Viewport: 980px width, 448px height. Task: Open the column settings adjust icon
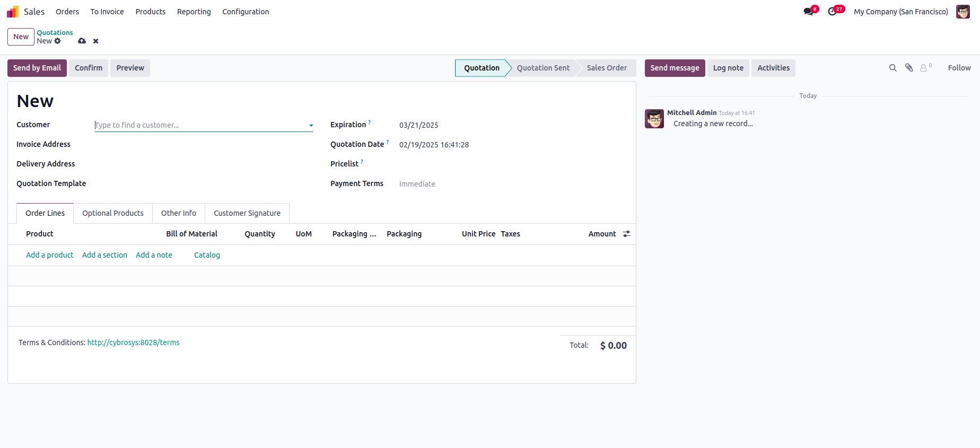(626, 234)
